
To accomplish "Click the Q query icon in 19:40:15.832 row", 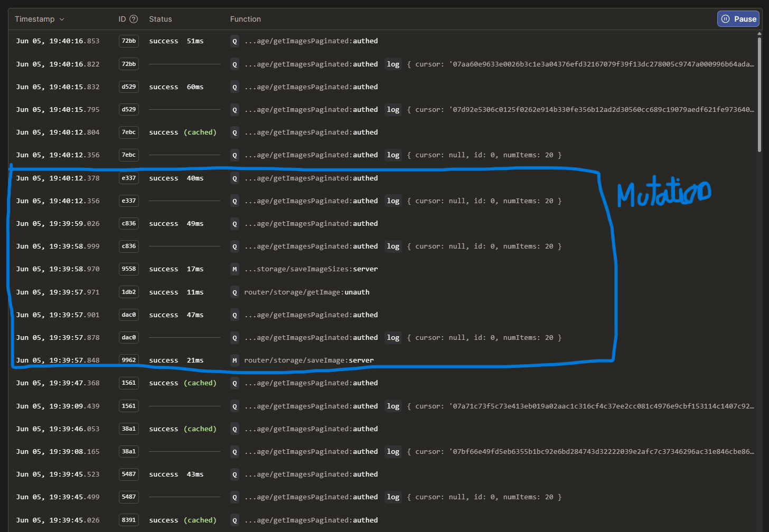I will [x=235, y=87].
